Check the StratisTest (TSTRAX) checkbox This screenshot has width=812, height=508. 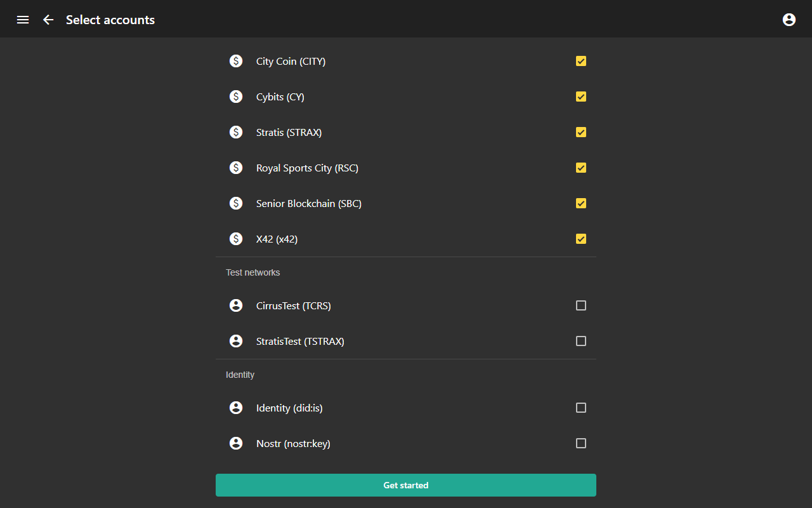click(x=581, y=341)
